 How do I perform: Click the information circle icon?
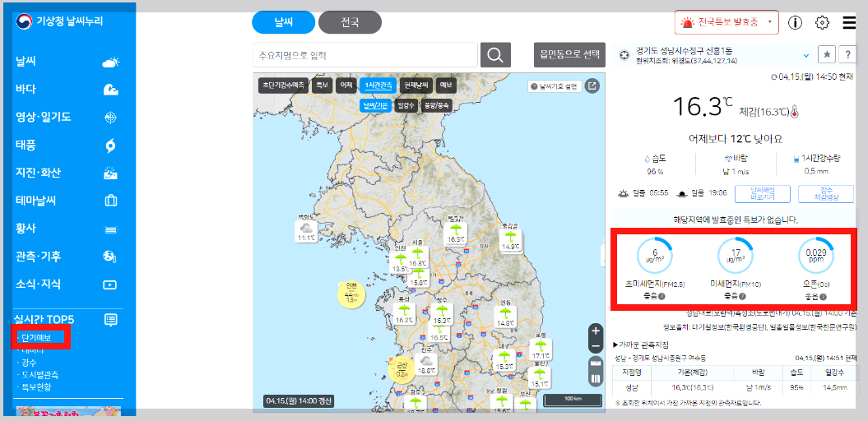coord(796,23)
